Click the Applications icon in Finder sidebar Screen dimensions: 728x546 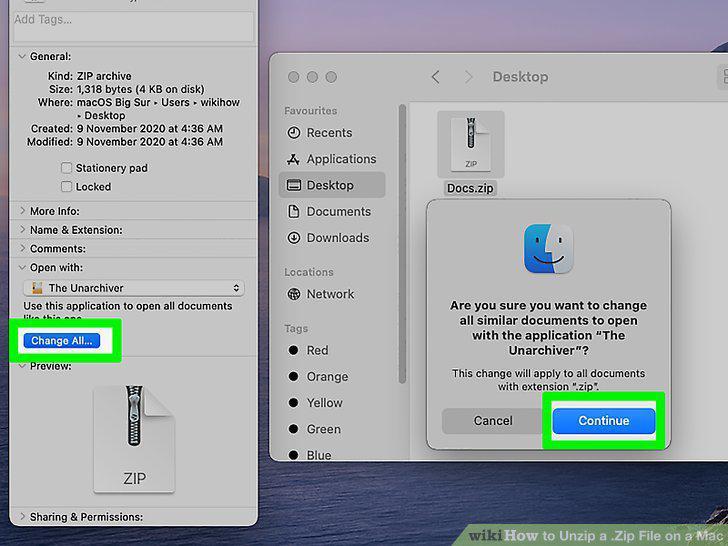point(293,159)
